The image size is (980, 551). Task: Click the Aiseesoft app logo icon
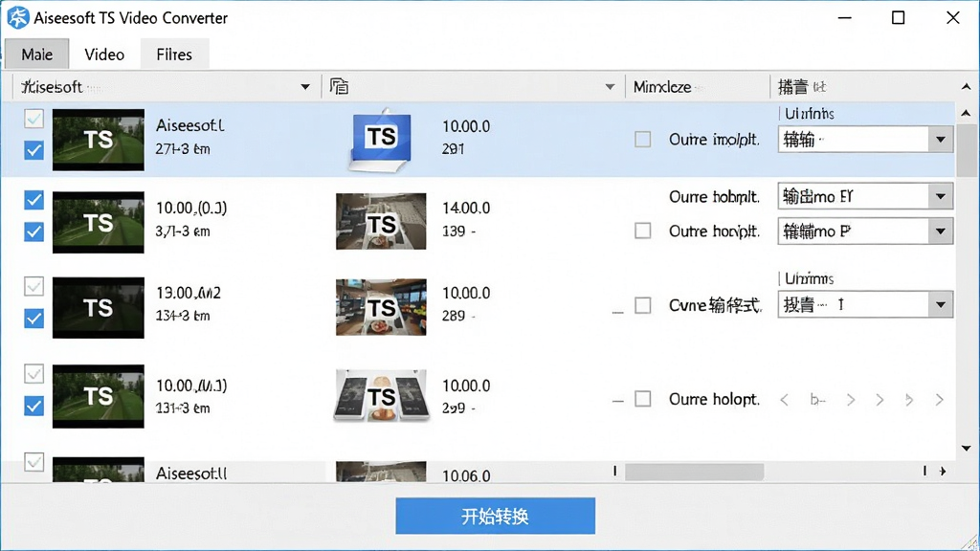coord(17,17)
